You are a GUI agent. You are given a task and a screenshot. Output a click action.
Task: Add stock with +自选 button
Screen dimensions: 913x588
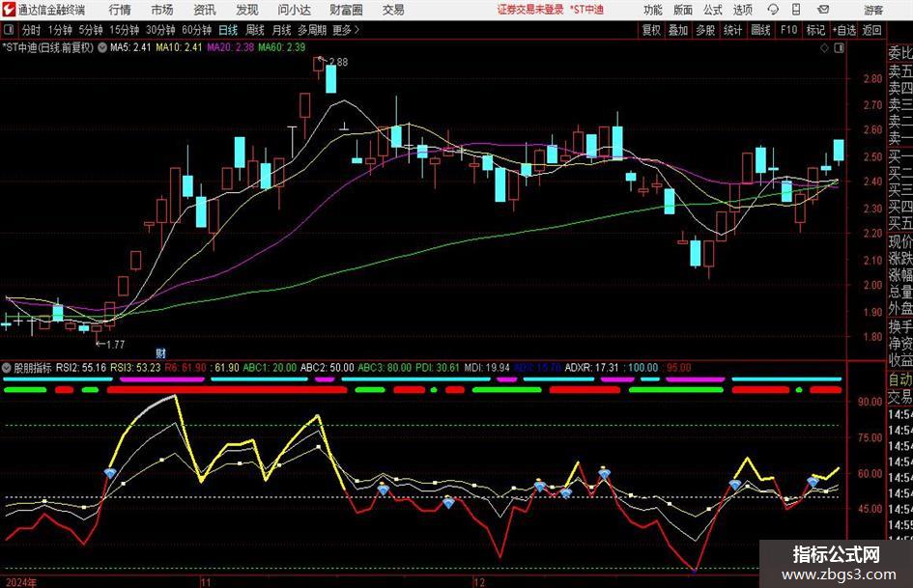click(x=843, y=30)
